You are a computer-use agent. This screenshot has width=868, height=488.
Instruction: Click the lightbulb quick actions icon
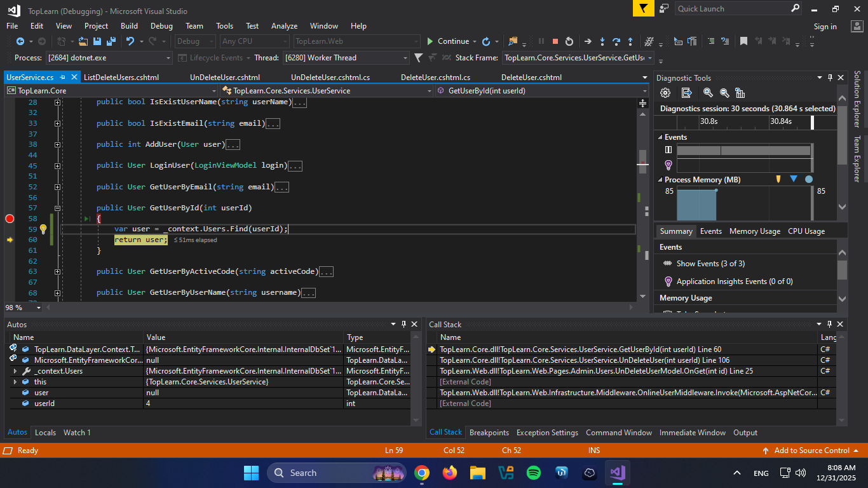tap(43, 229)
